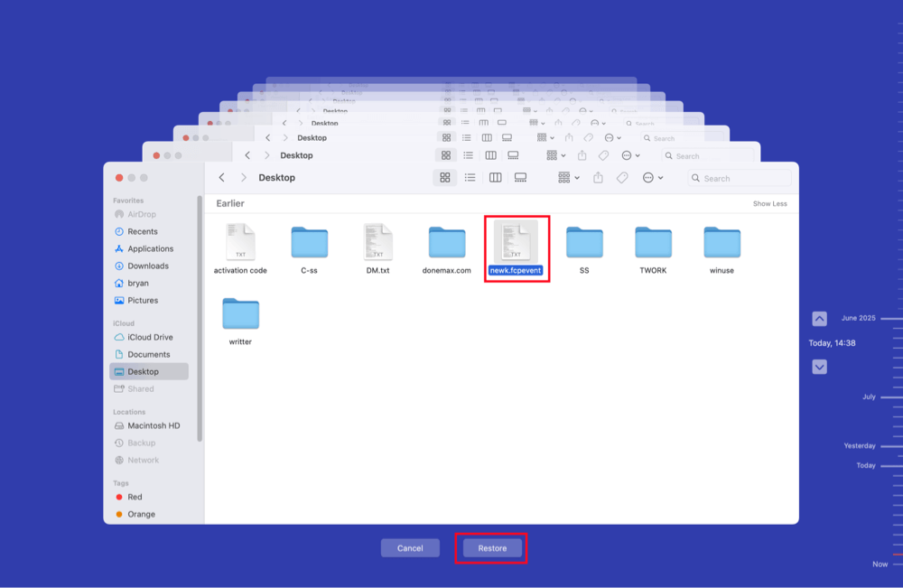
Task: Switch to list view in the toolbar
Action: click(470, 178)
